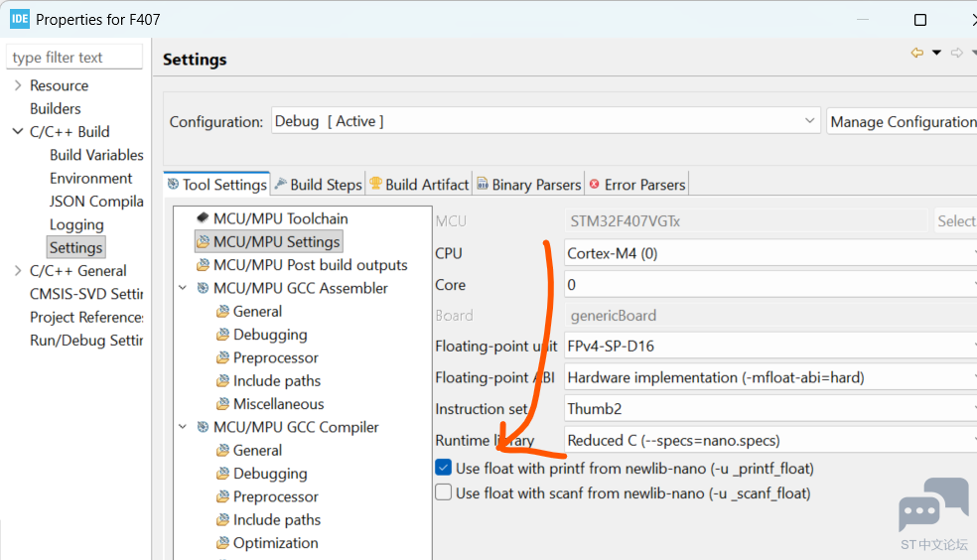This screenshot has width=977, height=560.
Task: Switch to the Tool Settings tab
Action: pyautogui.click(x=216, y=185)
